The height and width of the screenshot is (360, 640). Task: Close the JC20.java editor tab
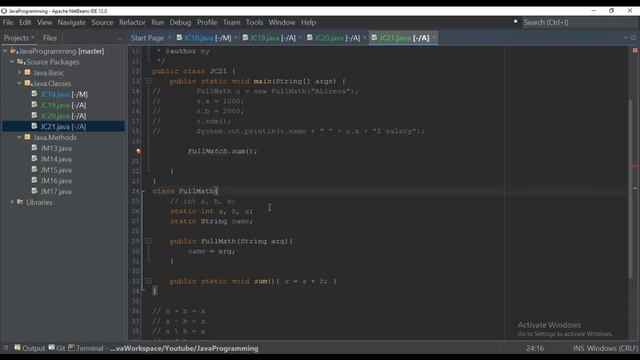click(x=365, y=38)
